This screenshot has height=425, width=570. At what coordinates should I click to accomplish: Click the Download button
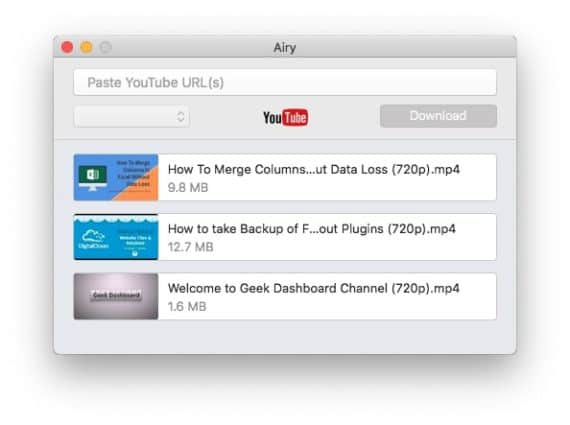[438, 116]
